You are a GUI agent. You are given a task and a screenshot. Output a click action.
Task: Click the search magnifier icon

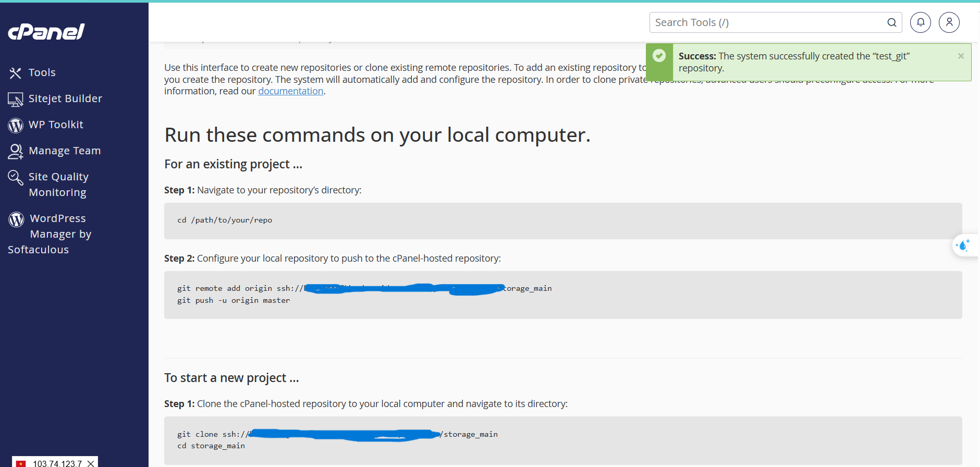[891, 22]
